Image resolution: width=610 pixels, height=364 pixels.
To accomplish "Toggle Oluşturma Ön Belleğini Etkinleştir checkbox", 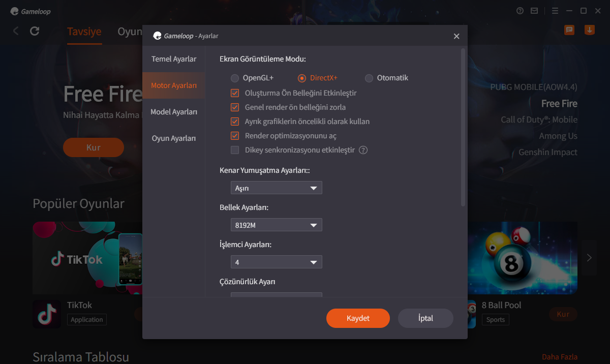I will 235,93.
